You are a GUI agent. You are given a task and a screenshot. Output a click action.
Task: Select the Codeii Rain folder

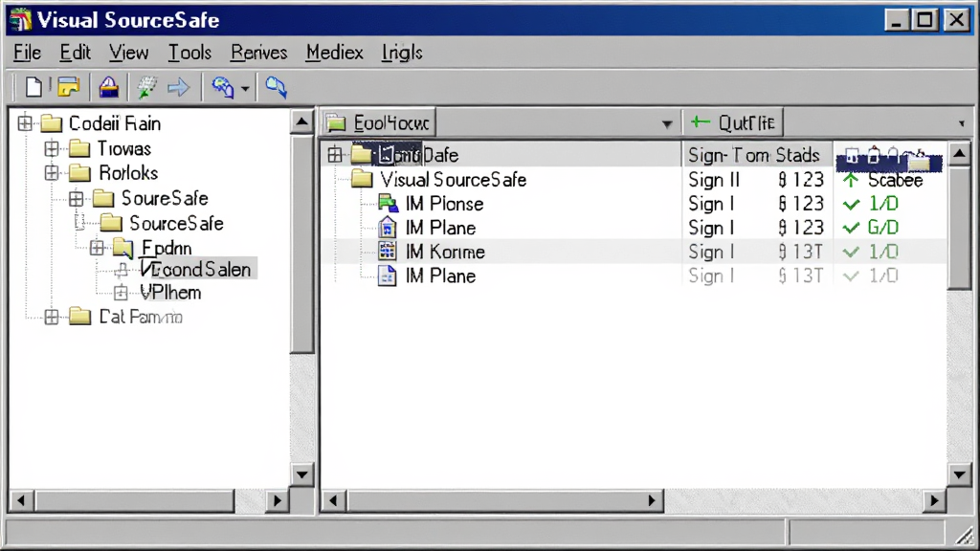[x=115, y=123]
